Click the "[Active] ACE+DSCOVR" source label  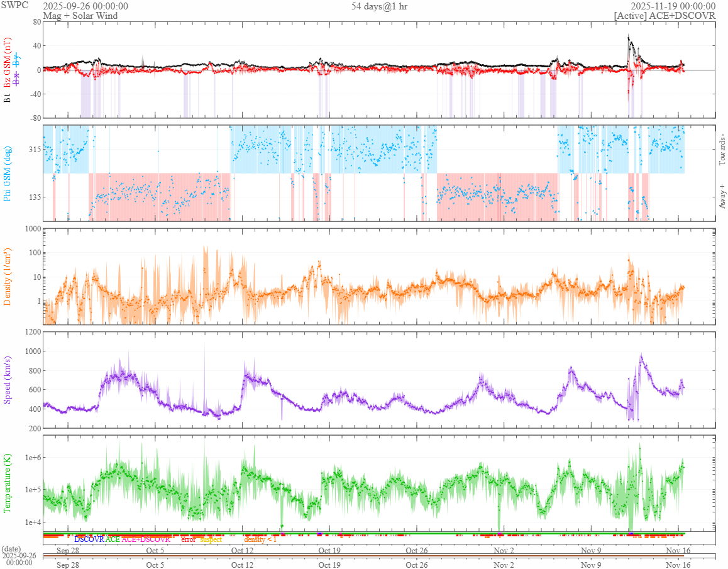coord(665,15)
